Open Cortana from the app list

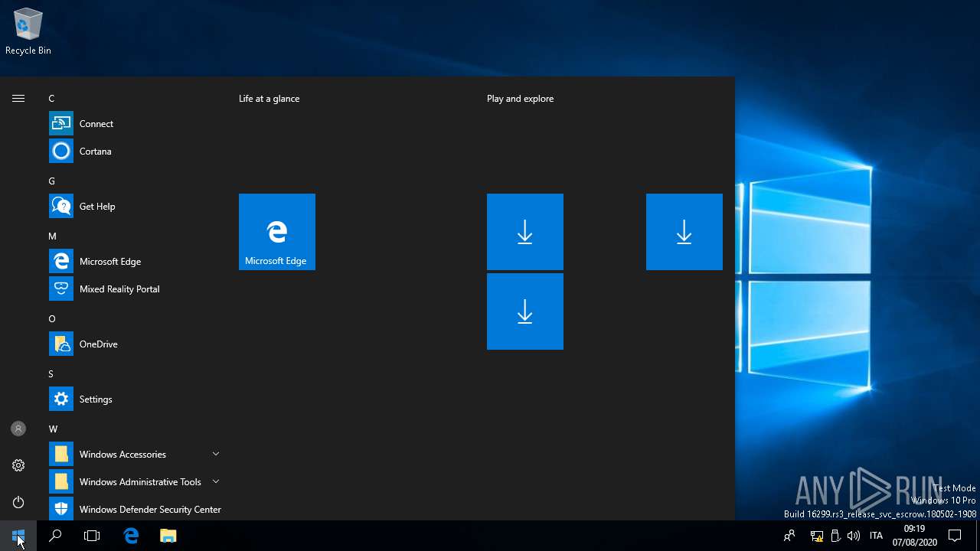pos(135,151)
